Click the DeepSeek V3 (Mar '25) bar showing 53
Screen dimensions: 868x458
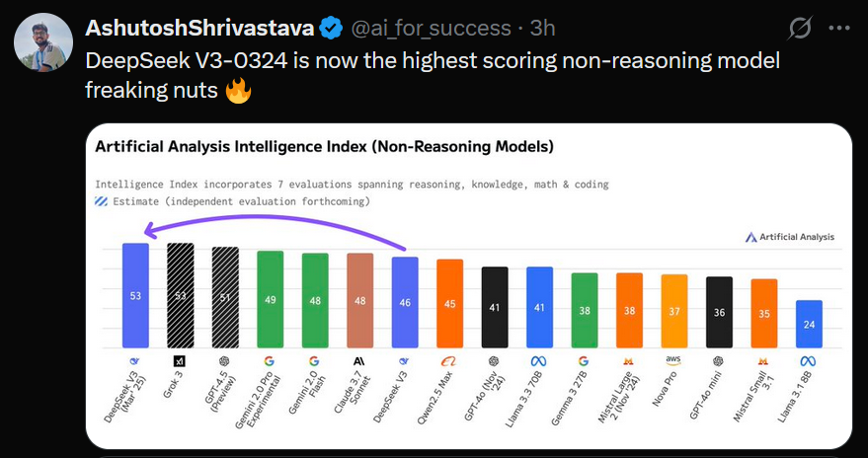(x=135, y=295)
